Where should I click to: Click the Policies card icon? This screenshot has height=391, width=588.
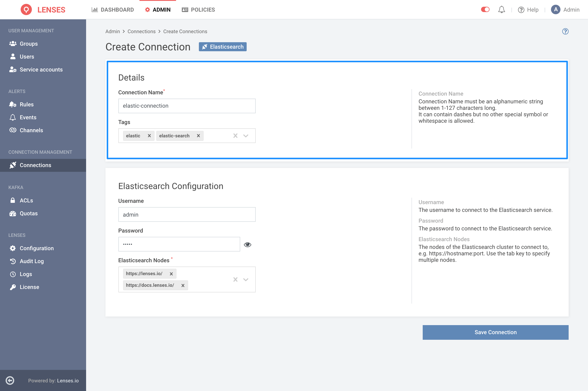[185, 9]
